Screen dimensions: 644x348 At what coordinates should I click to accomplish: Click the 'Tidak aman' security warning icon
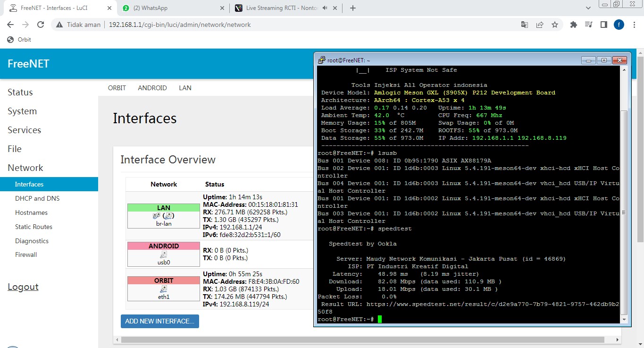pyautogui.click(x=60, y=25)
